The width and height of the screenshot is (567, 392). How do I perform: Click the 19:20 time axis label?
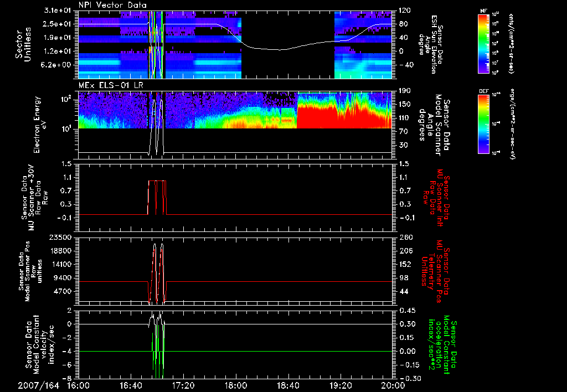(x=341, y=385)
